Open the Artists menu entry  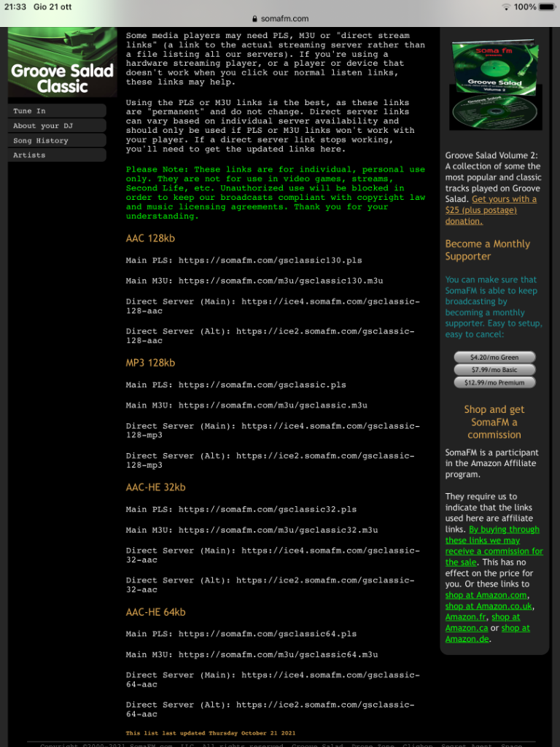(x=57, y=155)
